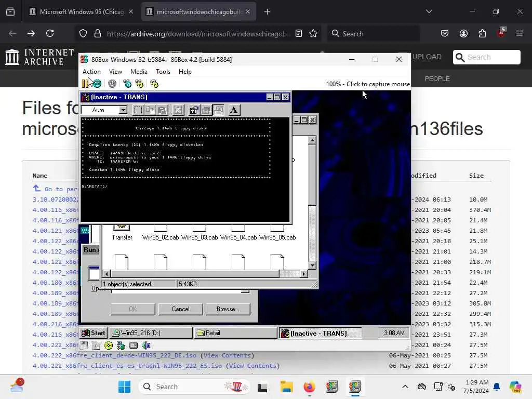Screen dimensions: 532x399
Task: Select Transfer file icon in Retail window
Action: pyautogui.click(x=122, y=233)
